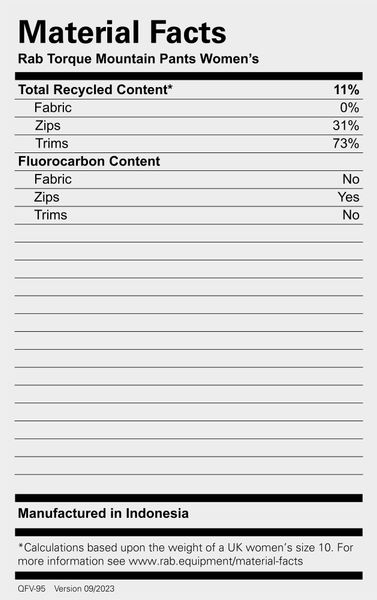
Task: Select Fabric under Total Recycled Content
Action: [53, 108]
